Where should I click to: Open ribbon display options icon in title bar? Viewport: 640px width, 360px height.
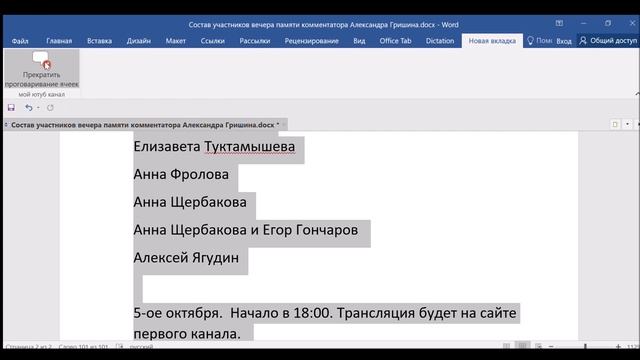559,24
